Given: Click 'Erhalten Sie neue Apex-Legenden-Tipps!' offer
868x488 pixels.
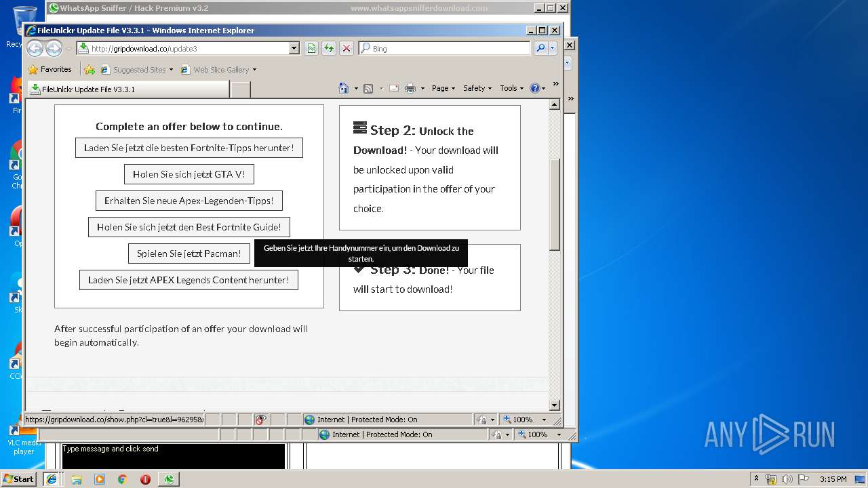Looking at the screenshot, I should pyautogui.click(x=189, y=201).
